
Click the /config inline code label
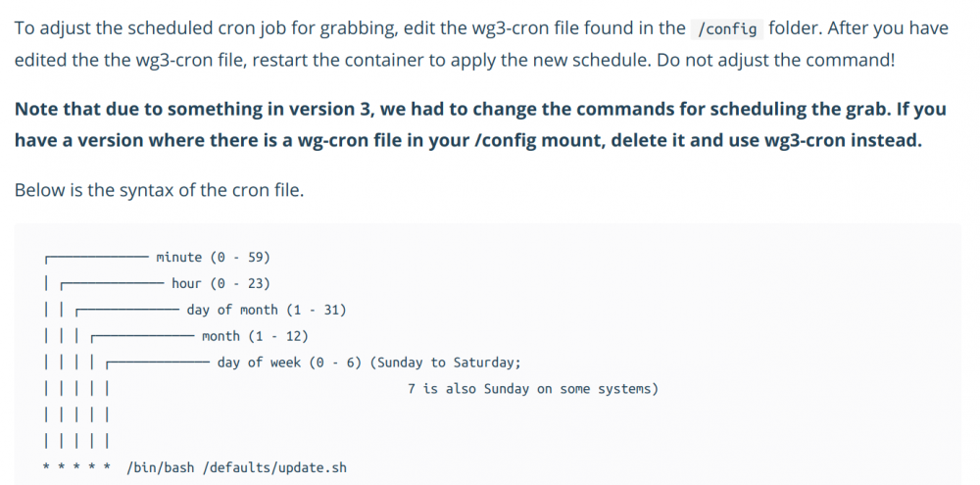click(x=727, y=28)
